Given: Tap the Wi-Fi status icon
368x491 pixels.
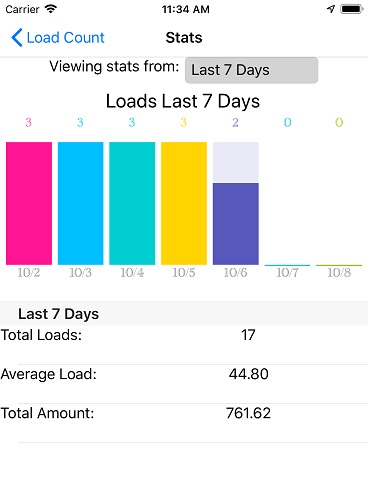Looking at the screenshot, I should click(51, 9).
